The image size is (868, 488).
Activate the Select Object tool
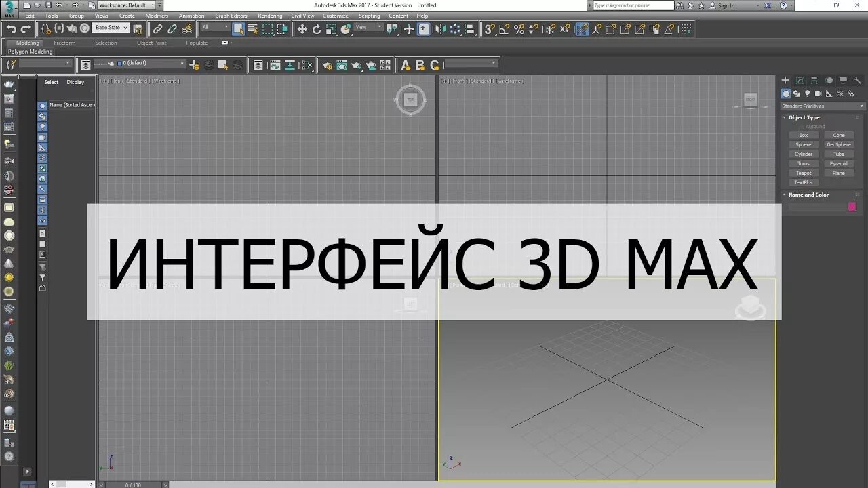click(238, 29)
